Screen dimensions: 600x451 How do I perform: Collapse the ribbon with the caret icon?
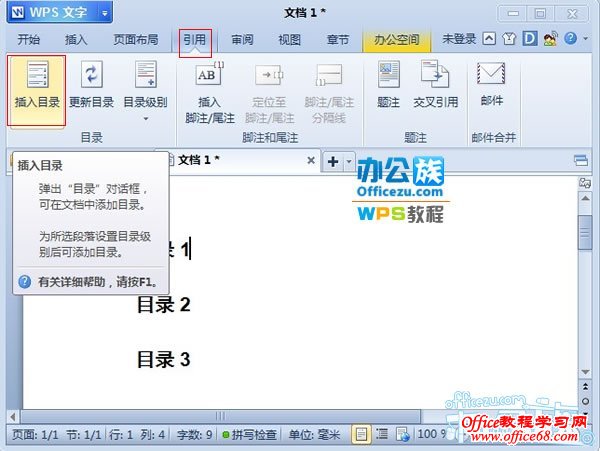(x=489, y=39)
